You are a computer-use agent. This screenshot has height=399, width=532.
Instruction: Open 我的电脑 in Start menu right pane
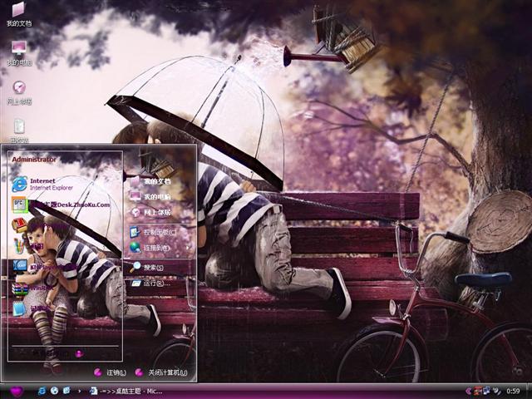(x=150, y=196)
